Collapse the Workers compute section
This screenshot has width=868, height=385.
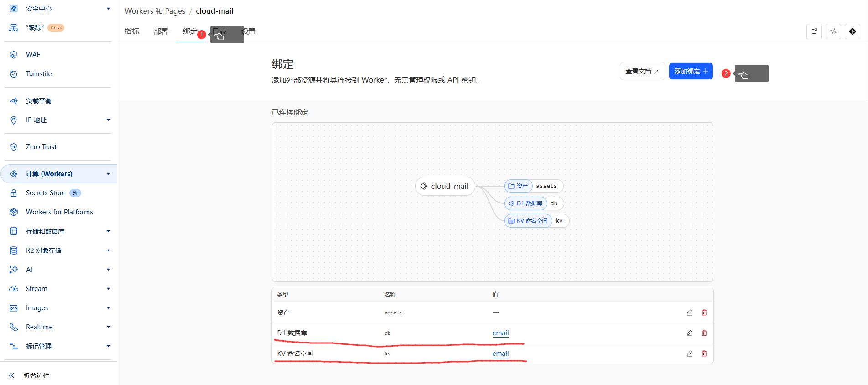click(108, 174)
